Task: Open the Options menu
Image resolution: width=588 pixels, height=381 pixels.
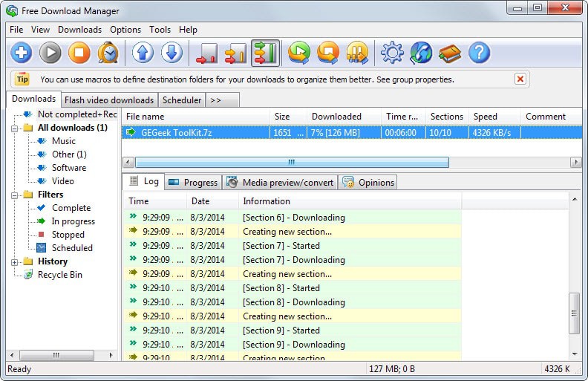Action: (x=125, y=30)
